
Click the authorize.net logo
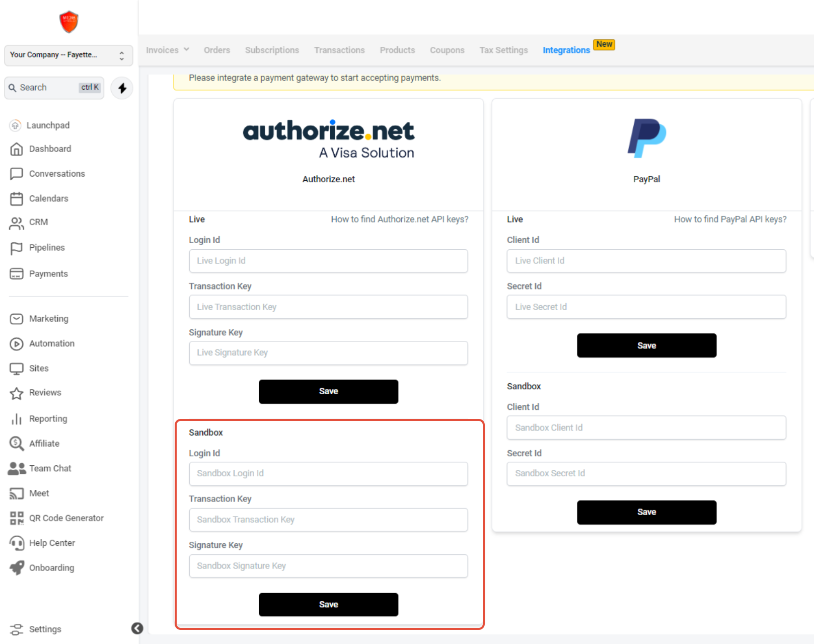[x=329, y=139]
